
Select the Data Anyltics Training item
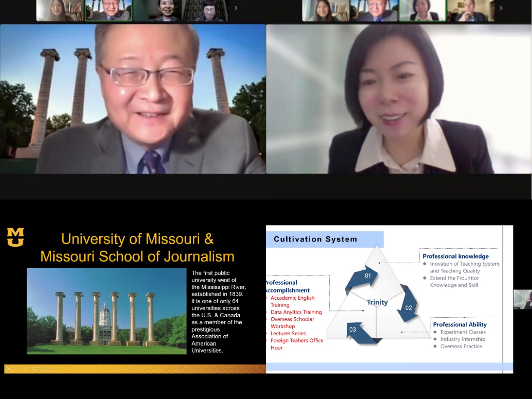pyautogui.click(x=296, y=312)
